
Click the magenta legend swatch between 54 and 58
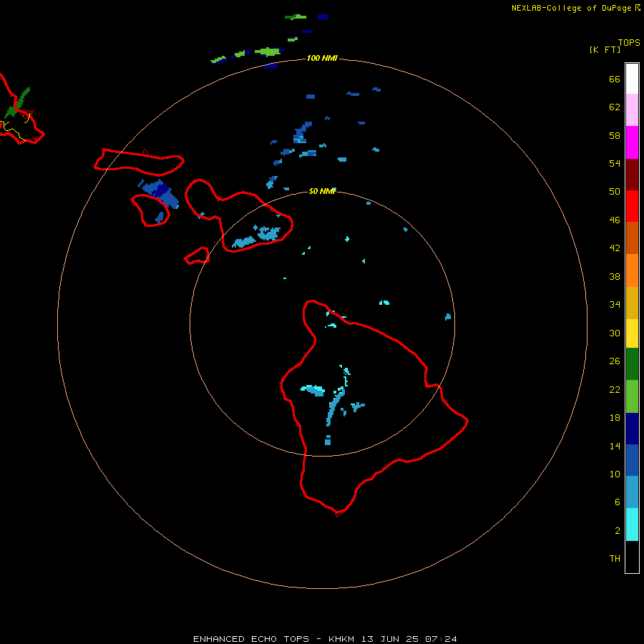click(x=632, y=142)
